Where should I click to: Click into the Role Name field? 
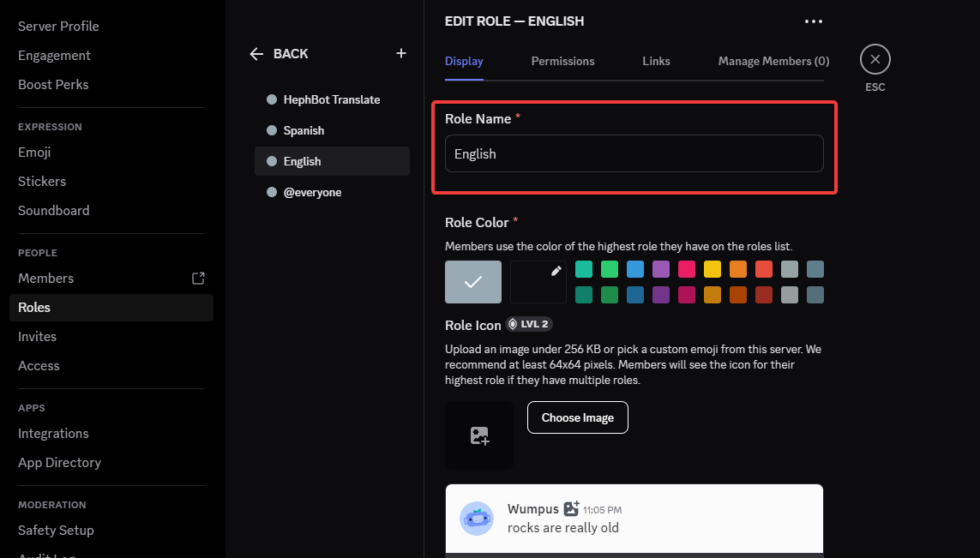pos(634,153)
